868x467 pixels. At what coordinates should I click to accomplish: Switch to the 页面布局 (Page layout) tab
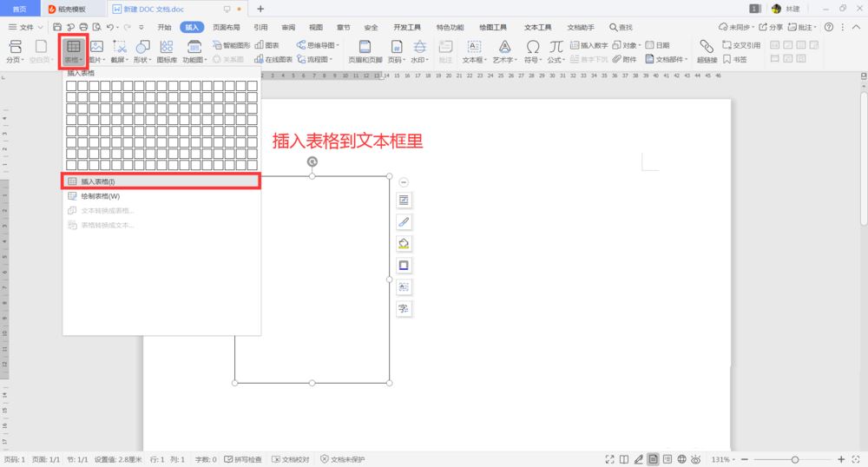pyautogui.click(x=227, y=27)
